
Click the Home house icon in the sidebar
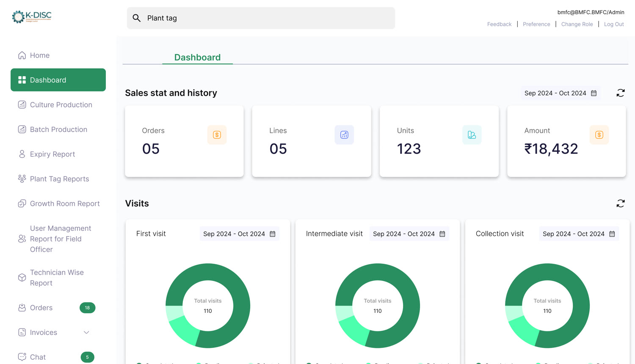click(x=22, y=55)
